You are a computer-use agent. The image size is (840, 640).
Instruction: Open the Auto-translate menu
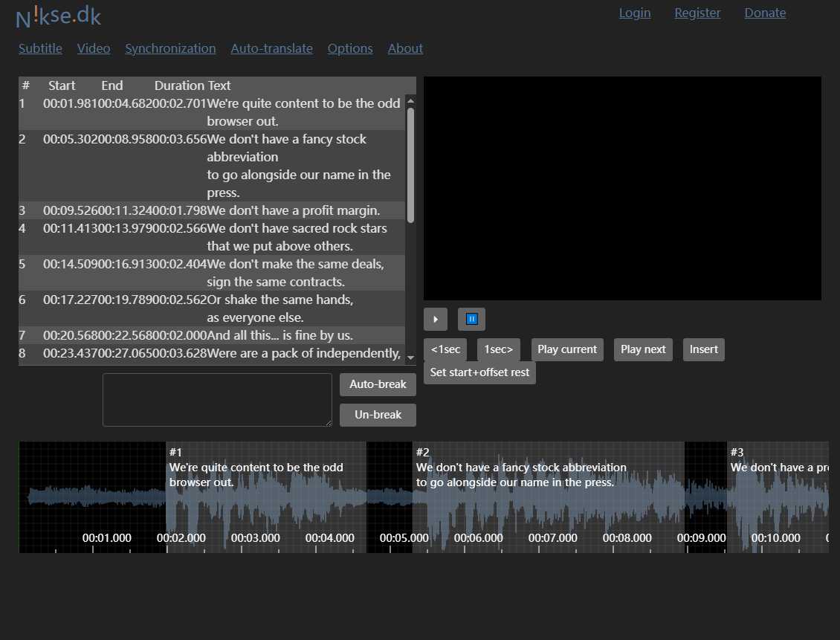[x=271, y=48]
